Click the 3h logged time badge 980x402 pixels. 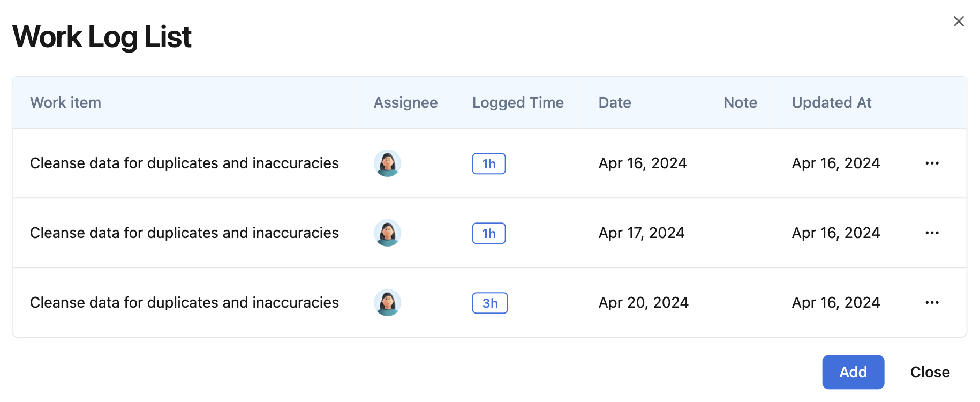[489, 303]
